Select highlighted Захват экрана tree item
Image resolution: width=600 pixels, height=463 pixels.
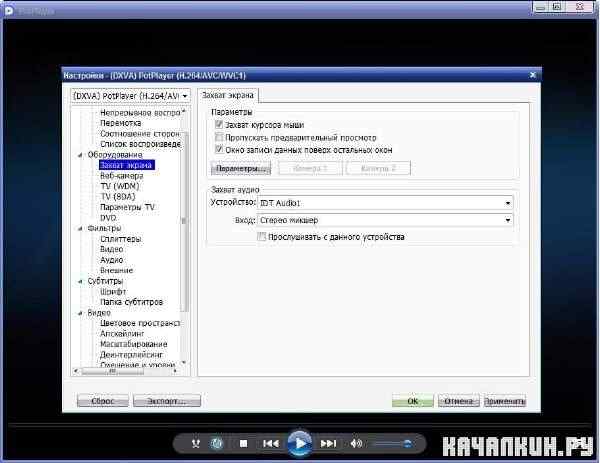127,165
